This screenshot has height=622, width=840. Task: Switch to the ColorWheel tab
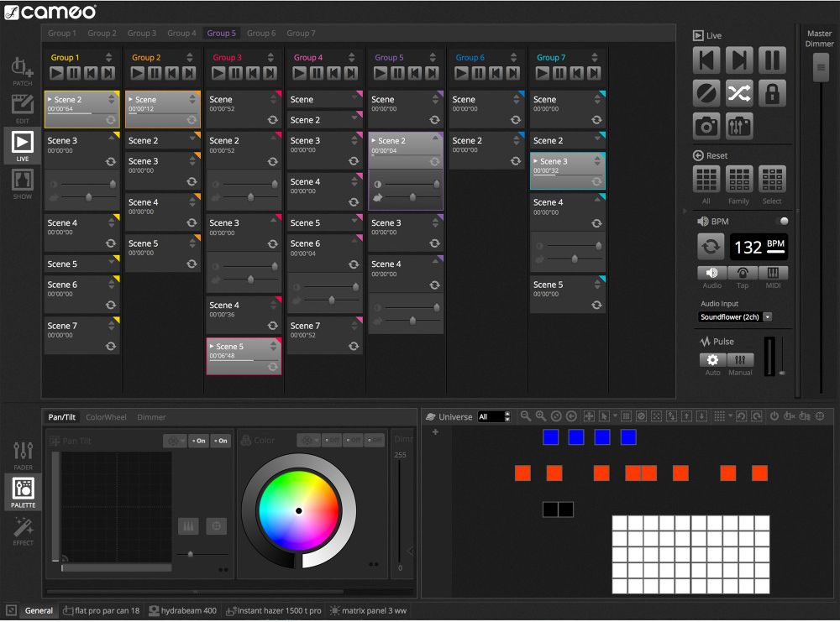pos(106,417)
